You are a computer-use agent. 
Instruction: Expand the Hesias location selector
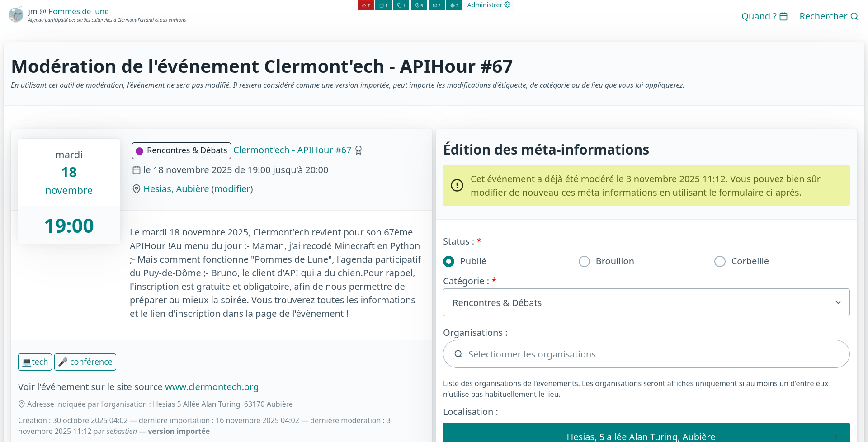click(646, 434)
